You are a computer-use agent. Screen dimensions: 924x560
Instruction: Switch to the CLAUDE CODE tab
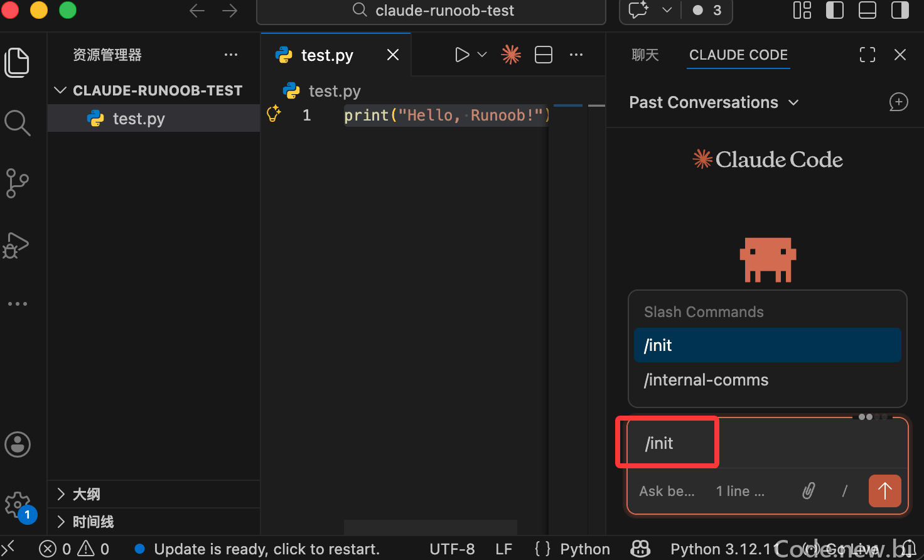738,55
